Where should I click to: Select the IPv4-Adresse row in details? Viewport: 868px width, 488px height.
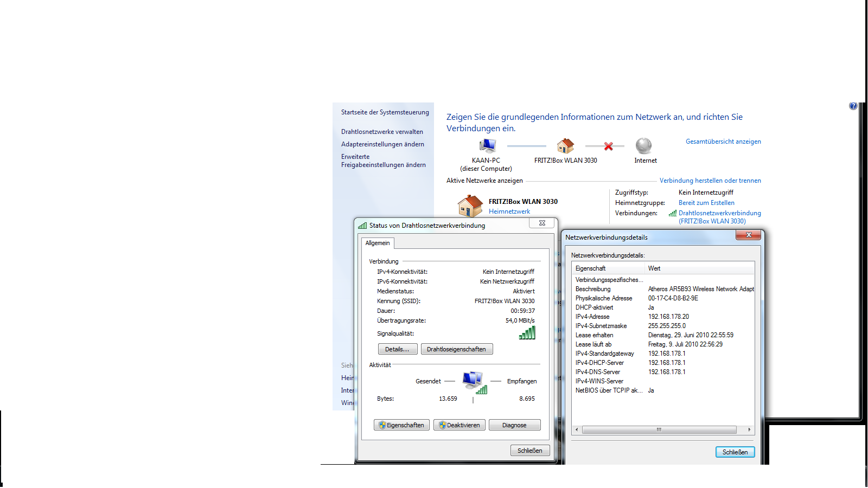point(592,317)
